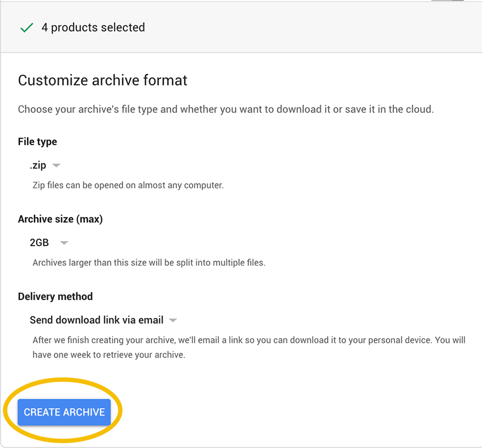Viewport: 482px width, 448px height.
Task: Click the 4 products selected header
Action: [x=92, y=27]
